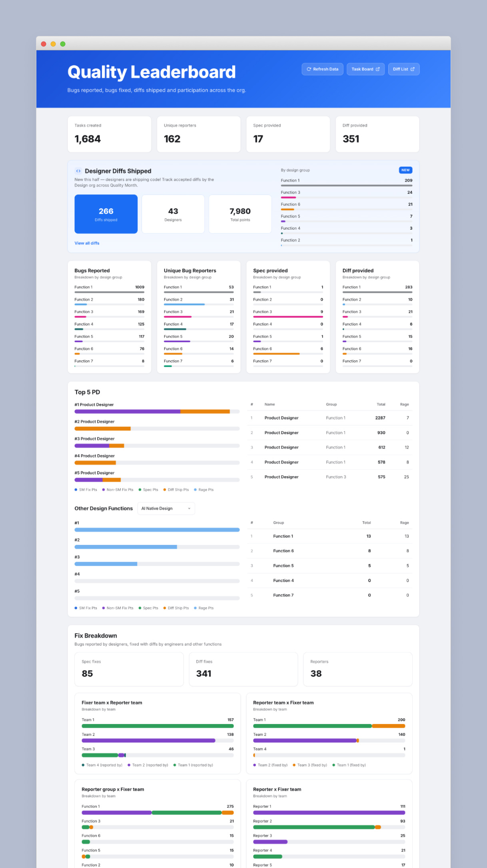
Task: Click the Spec fixes 85 card
Action: point(129,669)
